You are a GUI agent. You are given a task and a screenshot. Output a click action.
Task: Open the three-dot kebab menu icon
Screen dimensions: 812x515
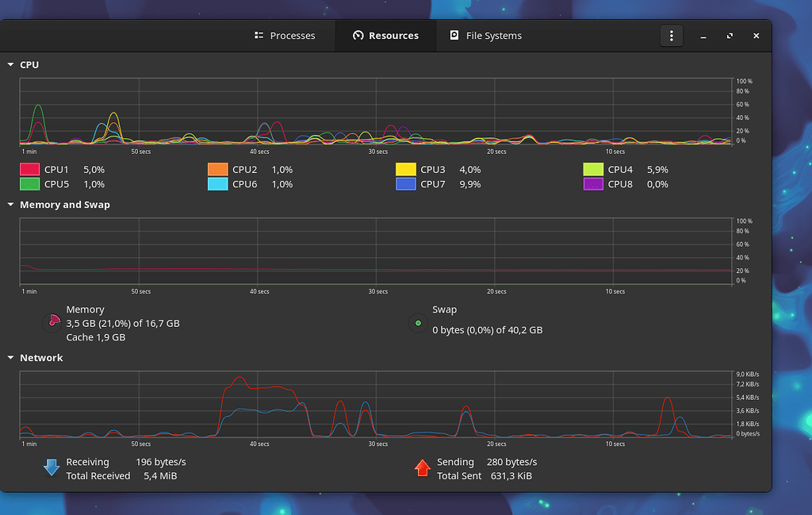pyautogui.click(x=671, y=35)
